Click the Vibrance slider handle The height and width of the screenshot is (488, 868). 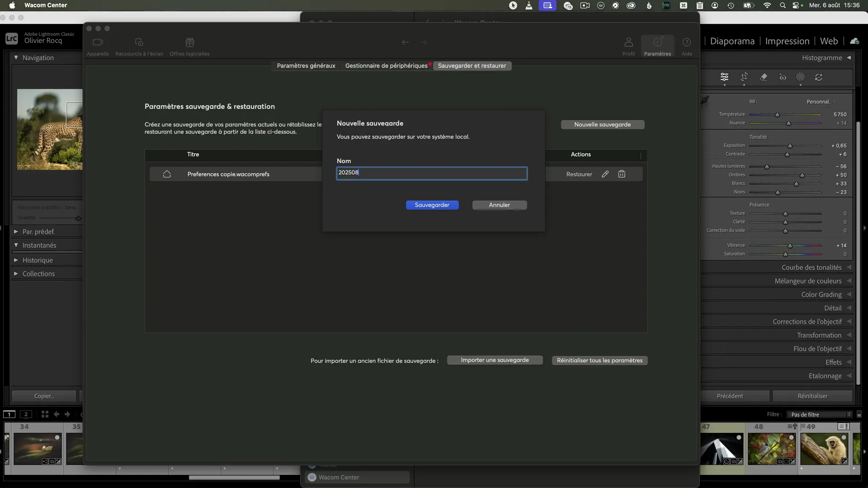790,246
